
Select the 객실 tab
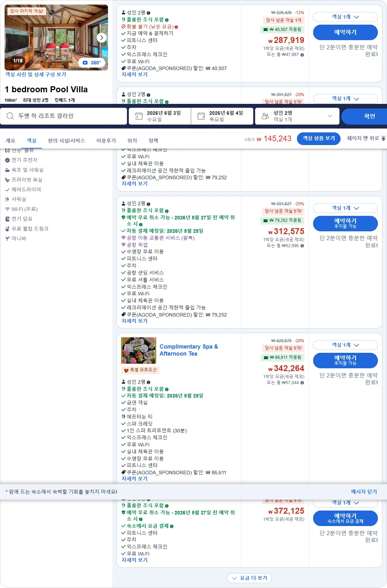[32, 140]
